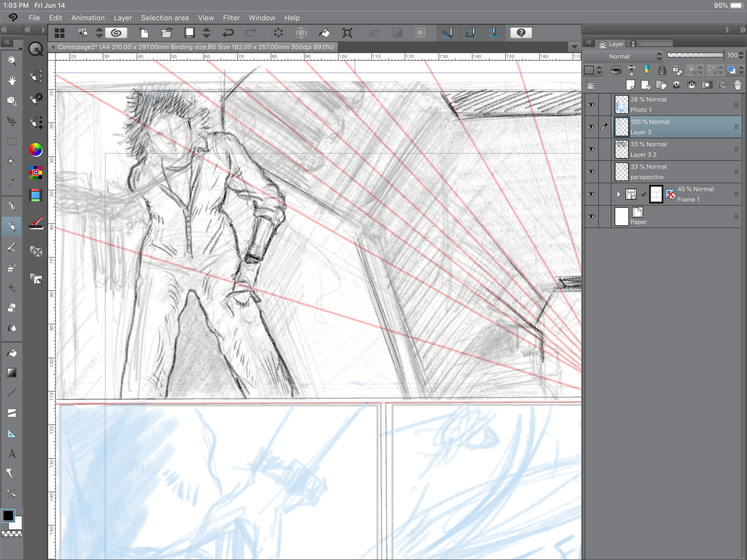Select the Text tool
The height and width of the screenshot is (560, 747).
click(x=12, y=454)
